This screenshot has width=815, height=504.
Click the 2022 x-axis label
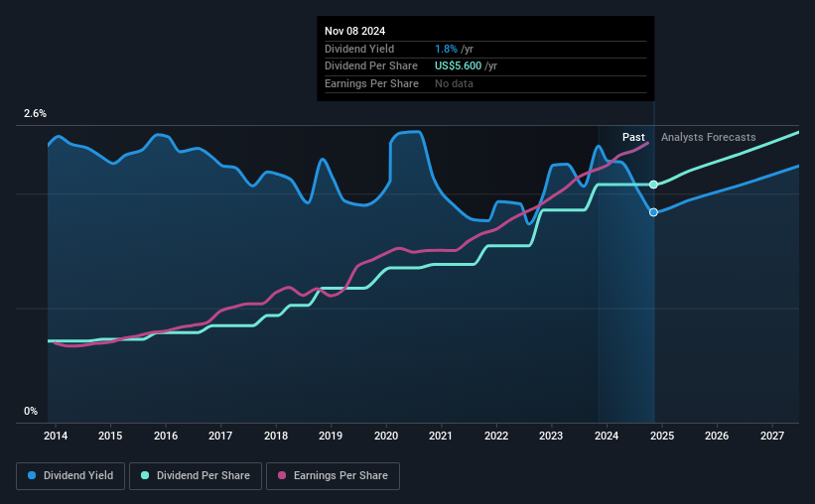[496, 436]
